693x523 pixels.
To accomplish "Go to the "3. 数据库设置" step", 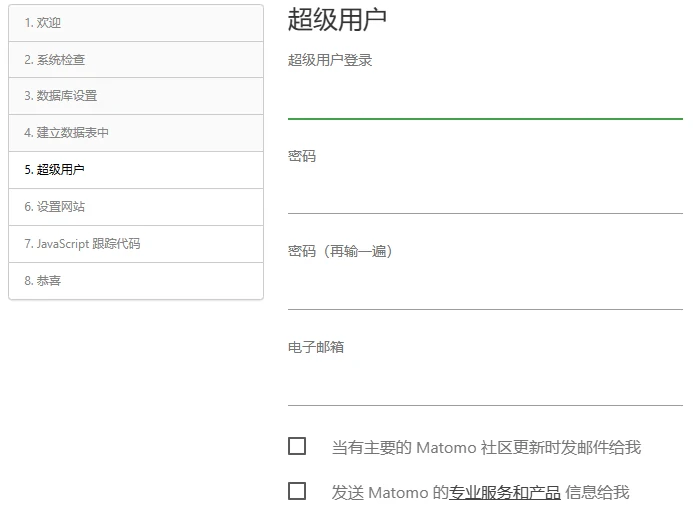I will pos(61,96).
